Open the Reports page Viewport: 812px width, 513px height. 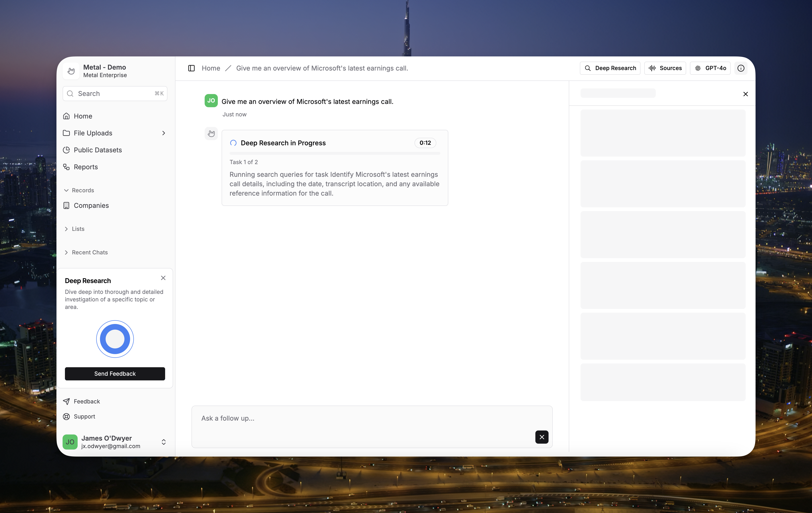point(86,167)
